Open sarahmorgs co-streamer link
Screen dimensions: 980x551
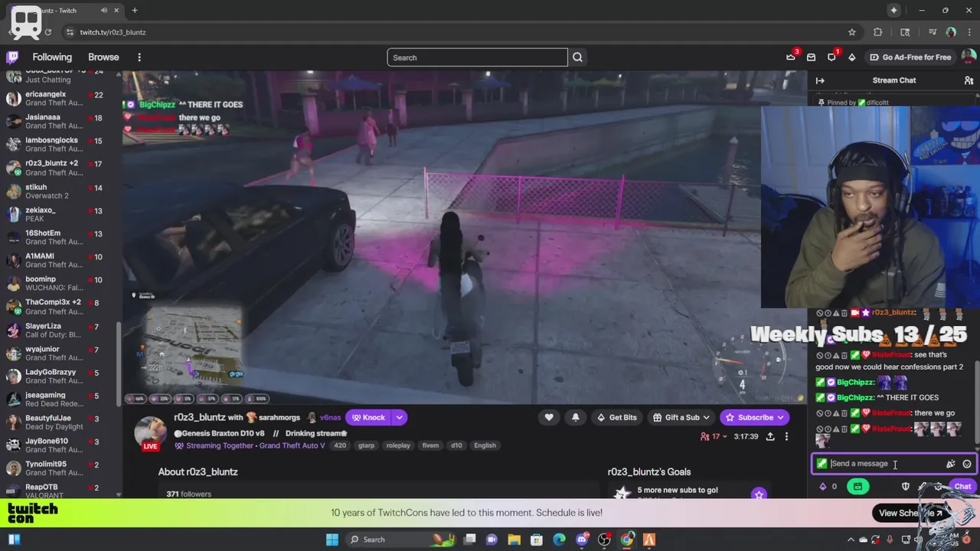[x=280, y=418]
